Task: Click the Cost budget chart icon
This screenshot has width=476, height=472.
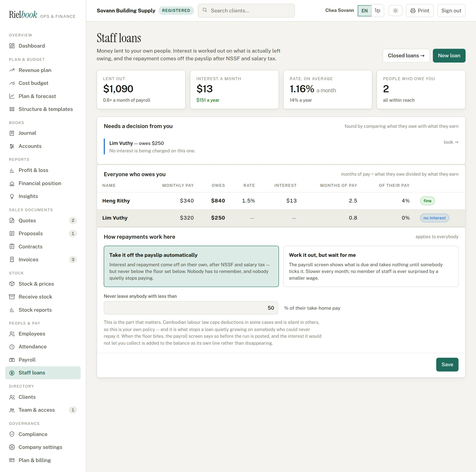Action: coord(12,83)
